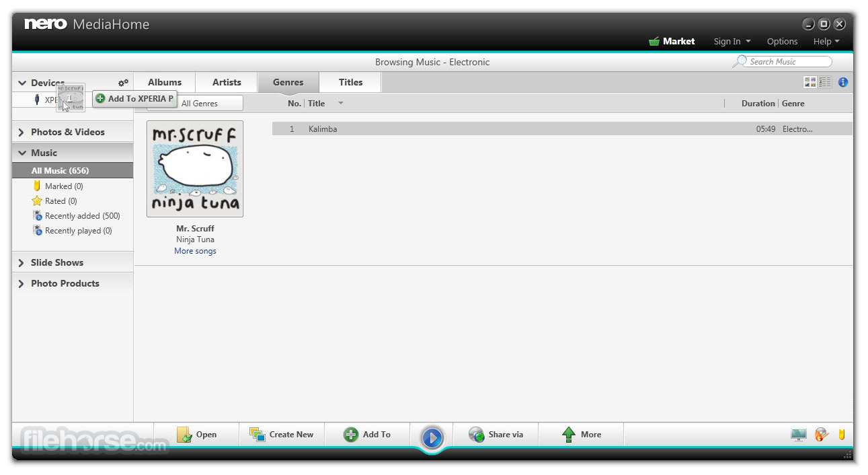868x475 pixels.
Task: Collapse the Music section
Action: (x=22, y=153)
